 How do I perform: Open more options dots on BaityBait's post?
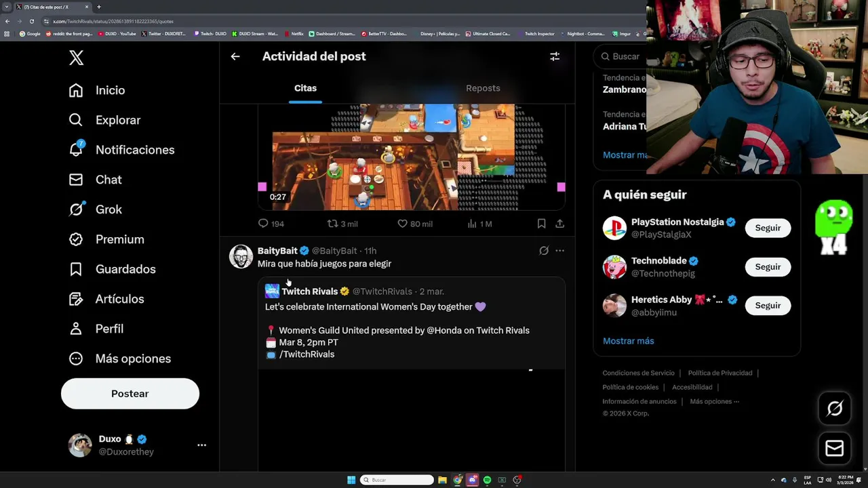click(559, 251)
